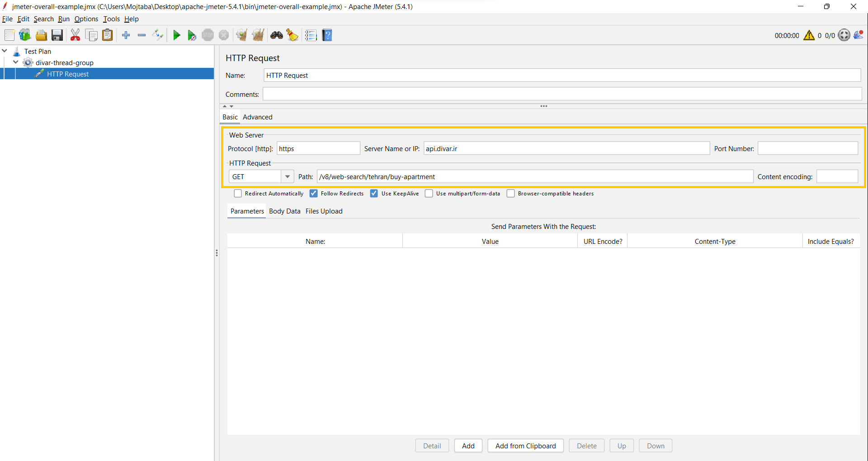Click the Open file folder icon

point(41,35)
